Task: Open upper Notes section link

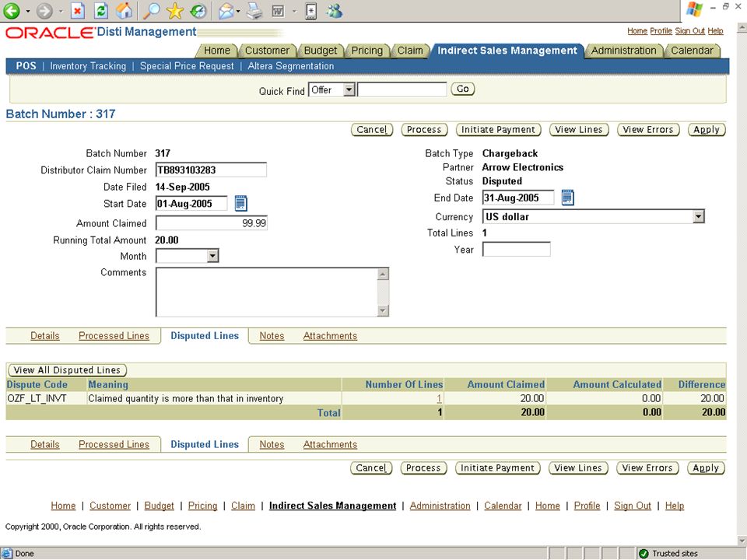Action: tap(272, 336)
